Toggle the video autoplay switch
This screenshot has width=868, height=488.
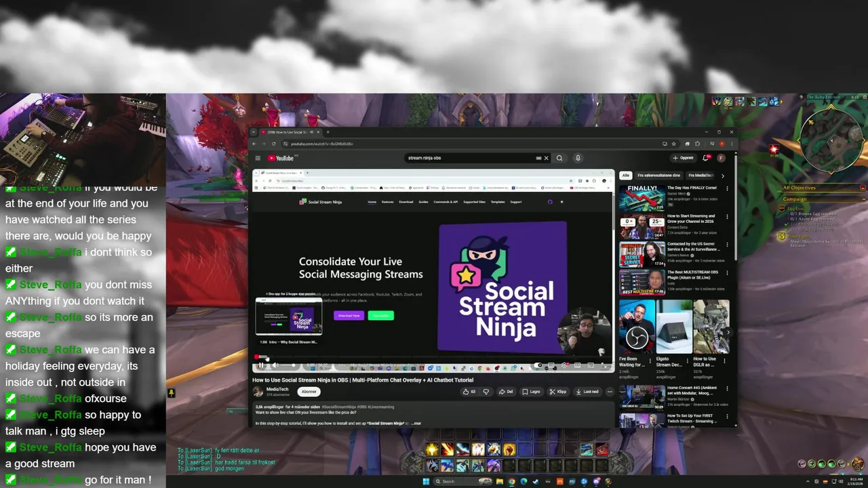pos(538,365)
